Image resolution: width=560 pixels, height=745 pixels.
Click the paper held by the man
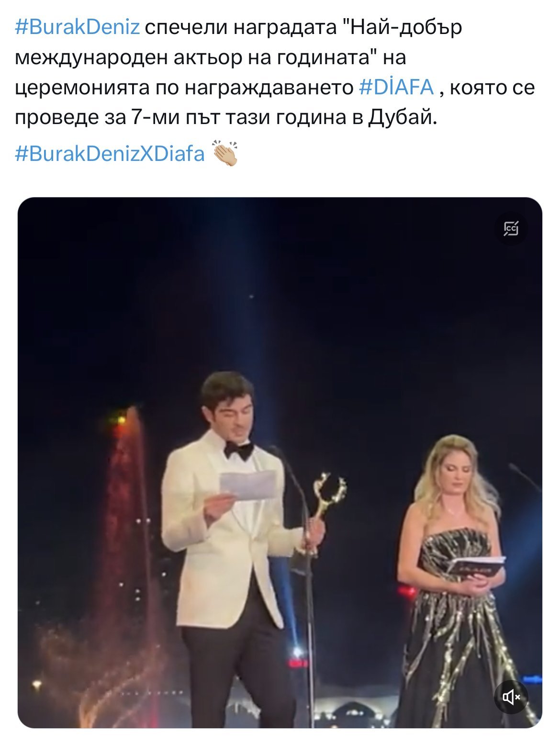247,485
